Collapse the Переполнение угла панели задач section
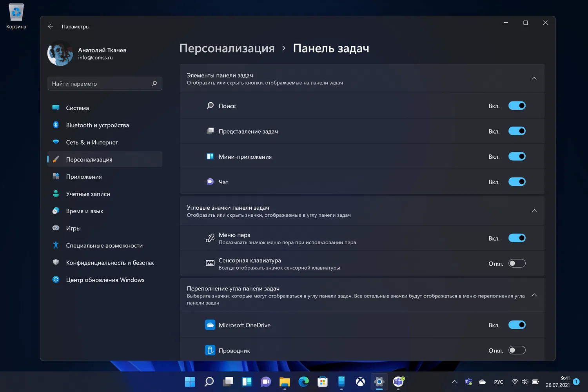 point(534,295)
